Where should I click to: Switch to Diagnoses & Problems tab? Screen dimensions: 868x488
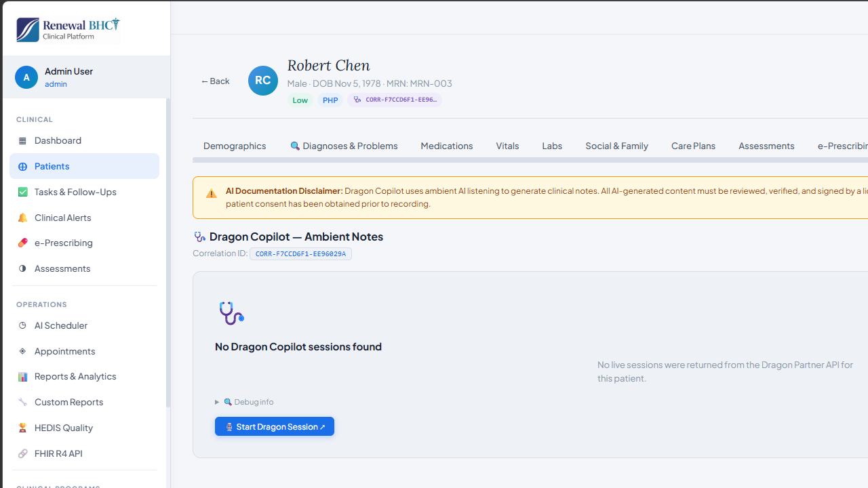pyautogui.click(x=344, y=146)
